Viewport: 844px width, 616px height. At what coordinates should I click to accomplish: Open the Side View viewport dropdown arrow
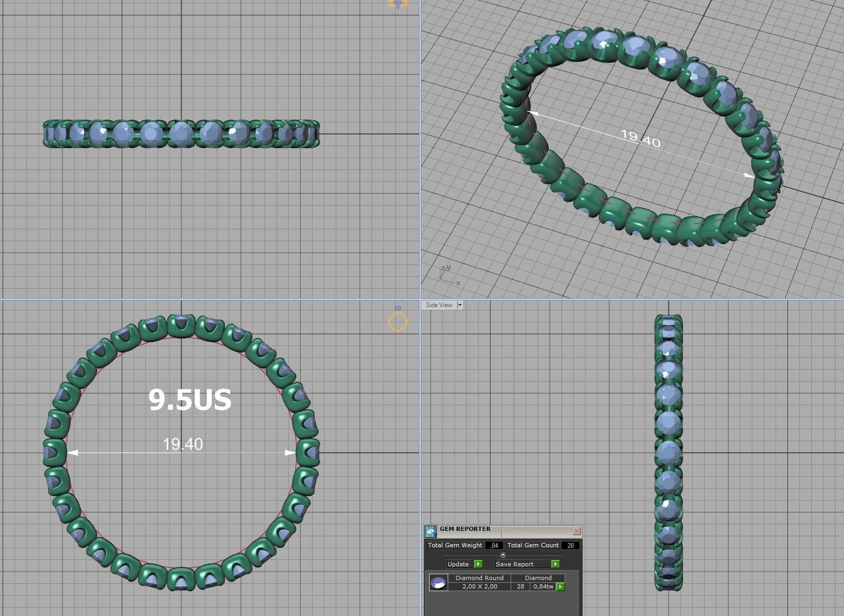[460, 305]
